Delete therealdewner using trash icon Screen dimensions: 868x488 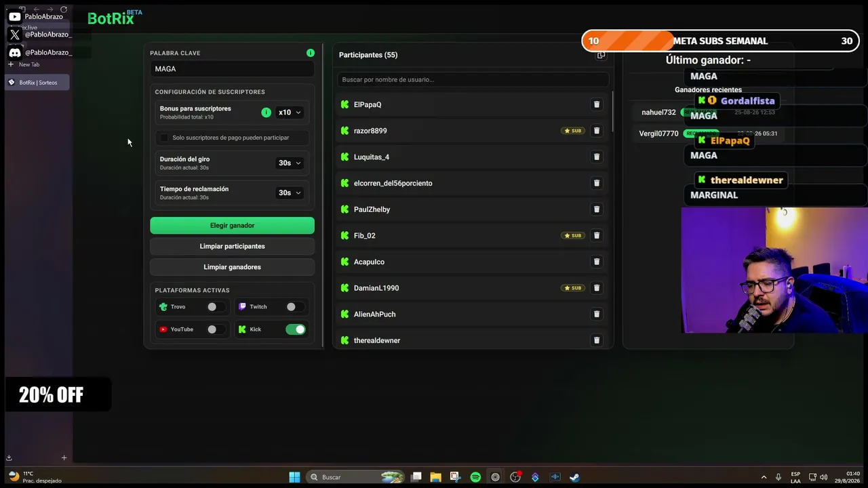(597, 340)
